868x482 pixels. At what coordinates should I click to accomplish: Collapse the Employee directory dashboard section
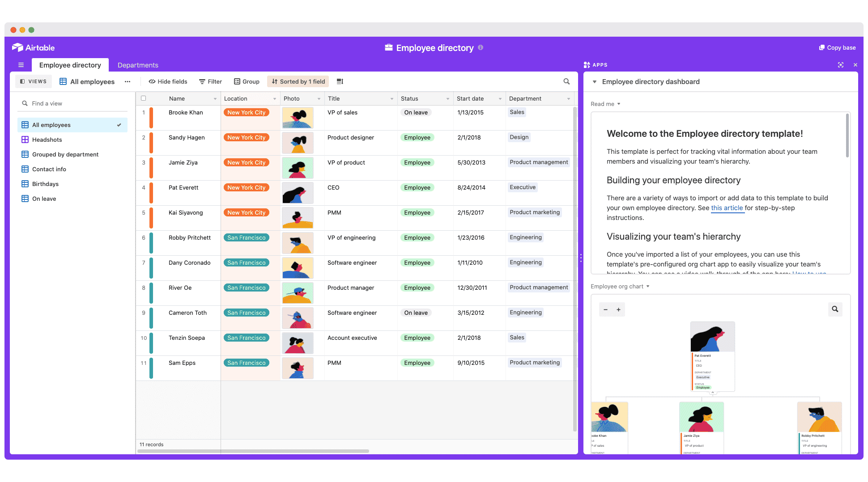tap(594, 81)
